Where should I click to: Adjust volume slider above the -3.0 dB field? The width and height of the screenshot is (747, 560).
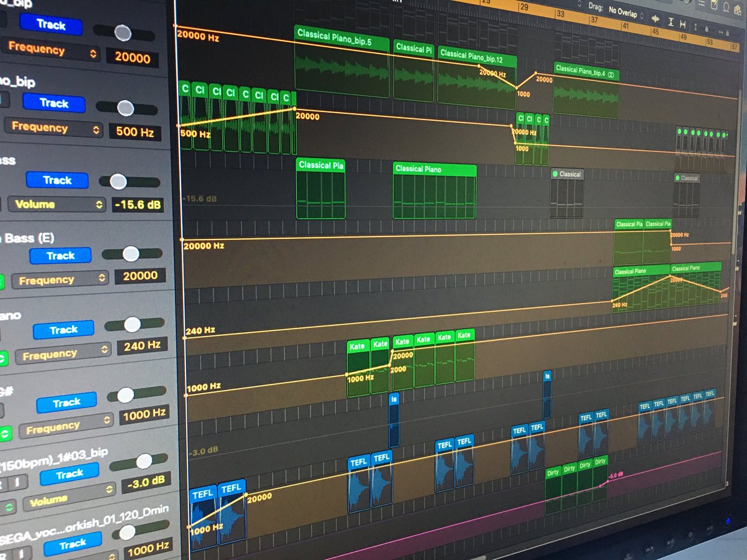click(x=139, y=461)
